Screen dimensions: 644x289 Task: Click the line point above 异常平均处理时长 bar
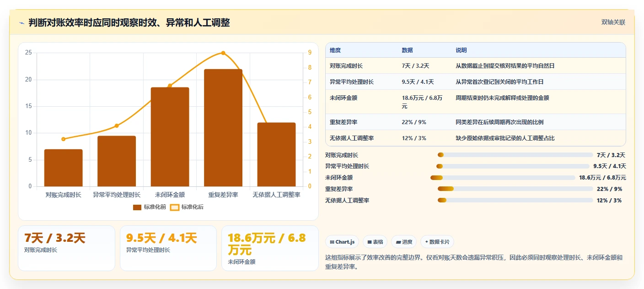tap(117, 125)
